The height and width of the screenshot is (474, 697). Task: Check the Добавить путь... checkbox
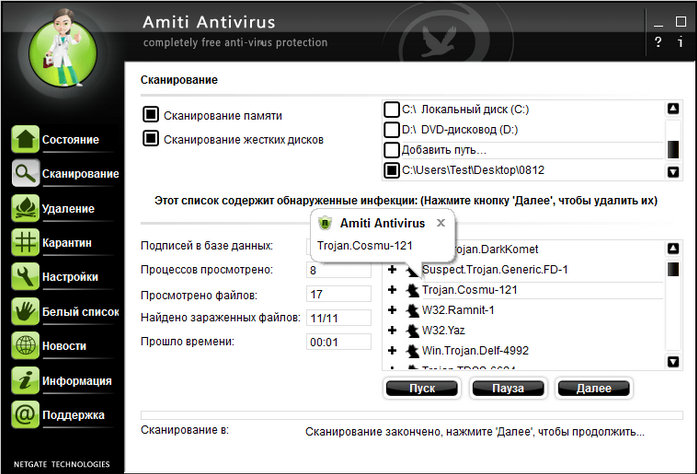coord(392,150)
